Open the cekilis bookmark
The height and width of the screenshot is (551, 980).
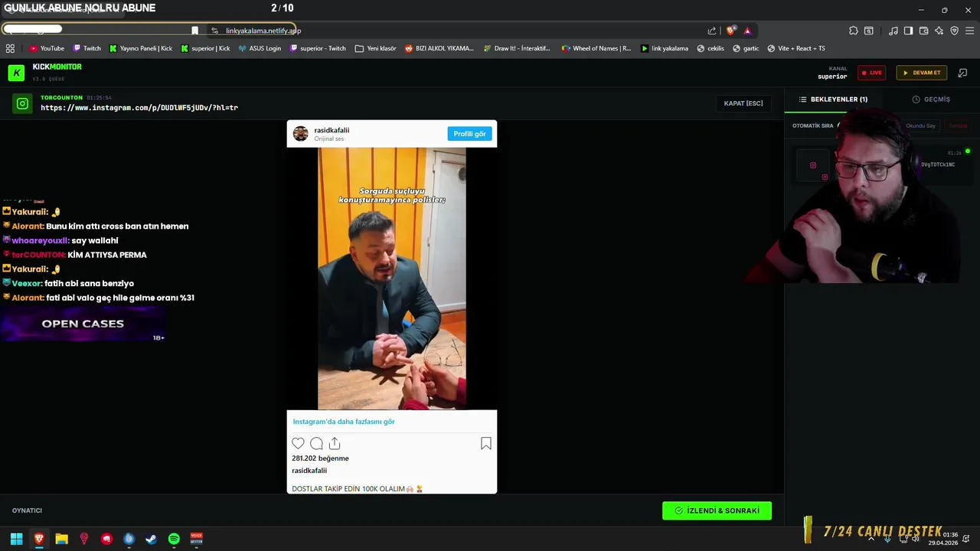click(710, 48)
